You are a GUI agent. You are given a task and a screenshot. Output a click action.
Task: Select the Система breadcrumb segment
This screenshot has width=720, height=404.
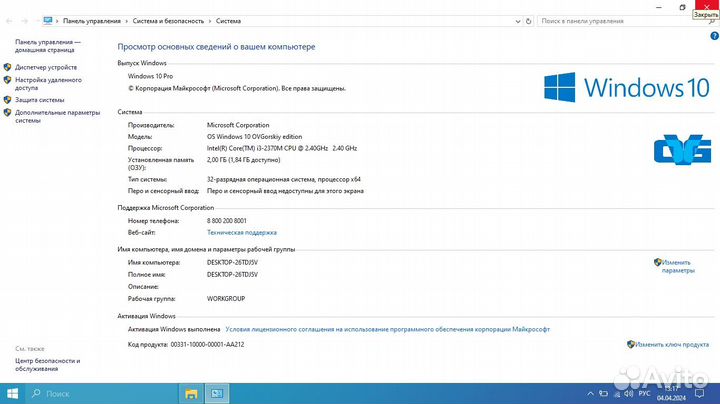coord(228,21)
